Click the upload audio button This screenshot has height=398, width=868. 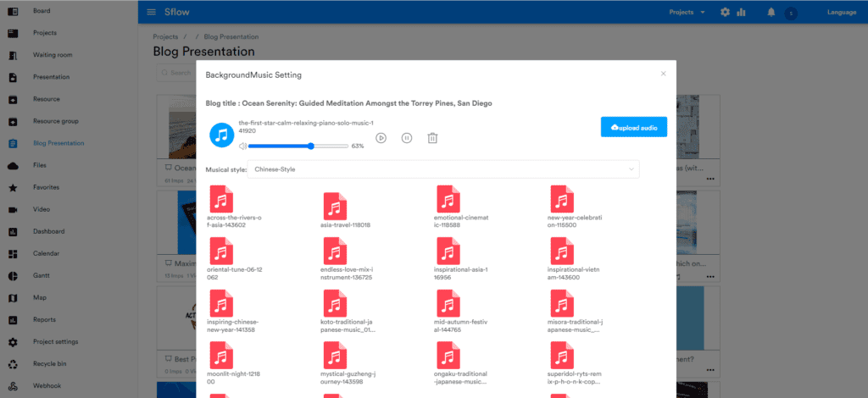tap(633, 127)
